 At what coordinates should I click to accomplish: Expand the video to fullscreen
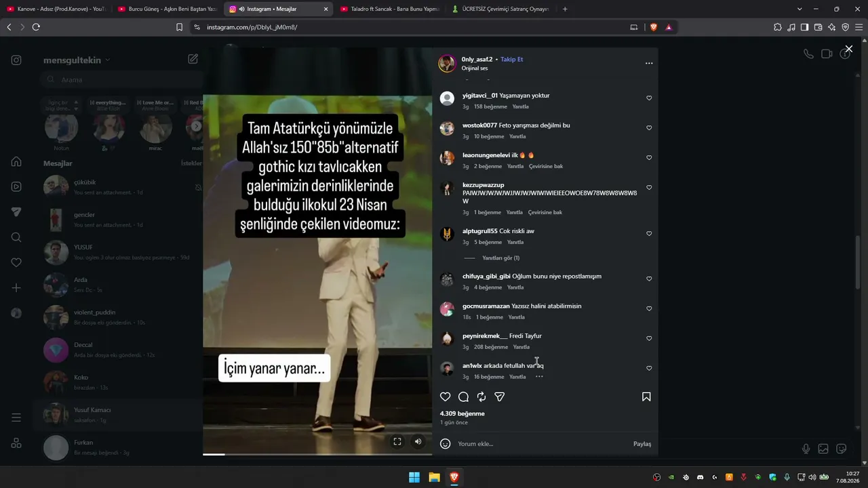[x=397, y=441]
